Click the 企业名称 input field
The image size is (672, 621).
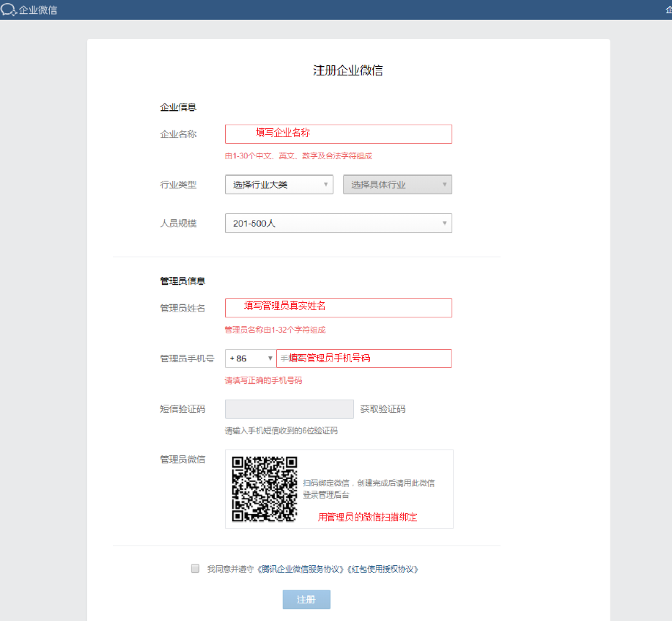(338, 133)
